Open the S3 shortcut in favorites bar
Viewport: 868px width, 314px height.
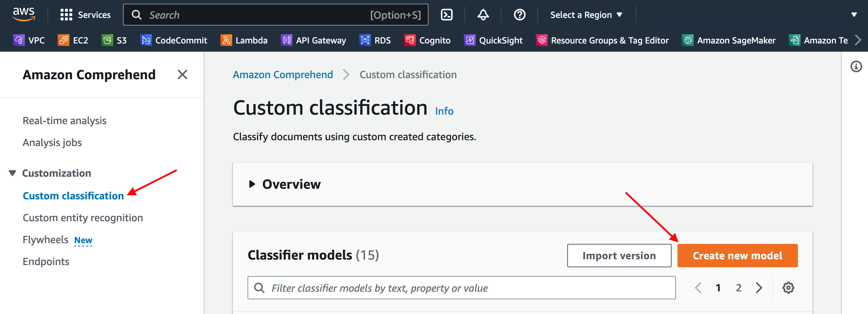pyautogui.click(x=114, y=40)
